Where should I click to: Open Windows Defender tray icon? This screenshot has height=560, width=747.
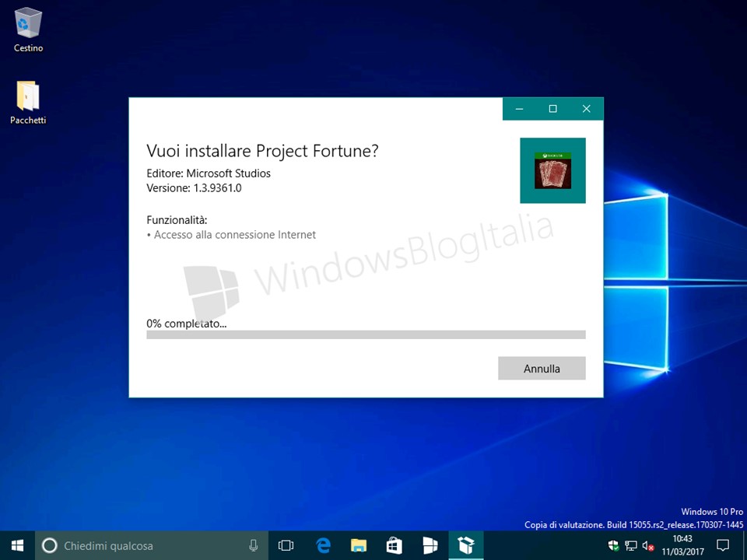point(614,546)
